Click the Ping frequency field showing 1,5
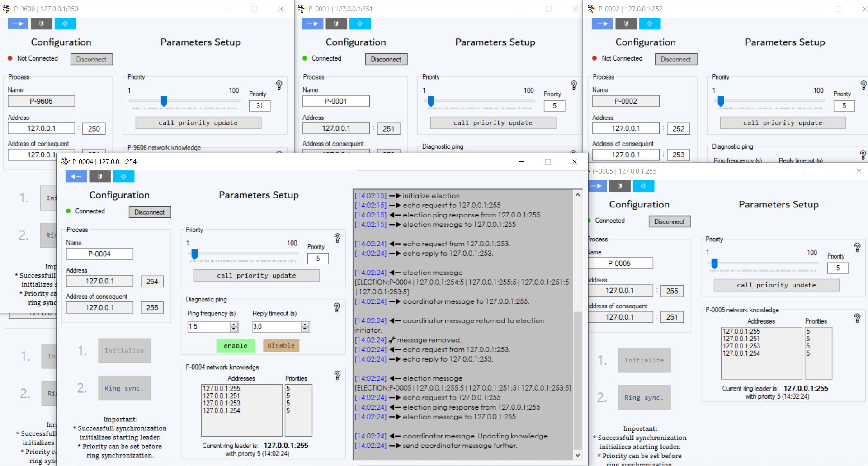The height and width of the screenshot is (466, 868). pyautogui.click(x=209, y=327)
